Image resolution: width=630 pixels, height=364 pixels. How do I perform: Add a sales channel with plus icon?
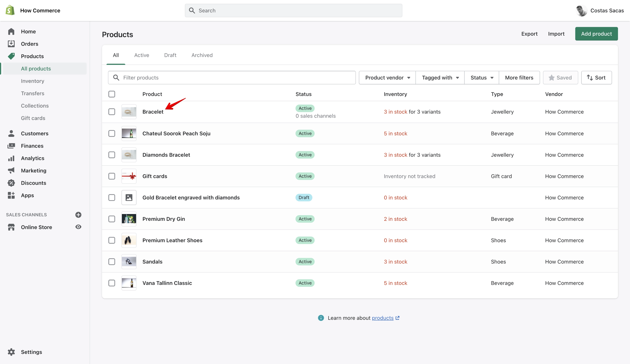[x=78, y=215]
